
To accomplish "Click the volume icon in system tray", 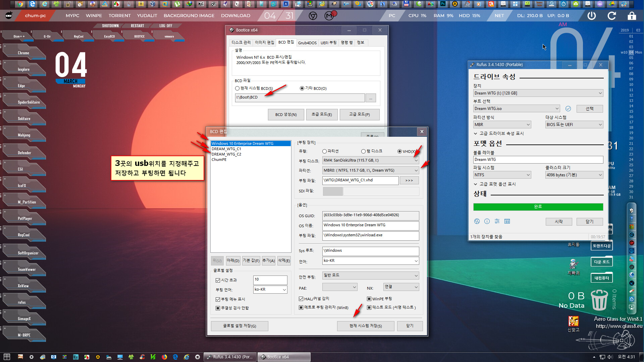I will point(610,357).
